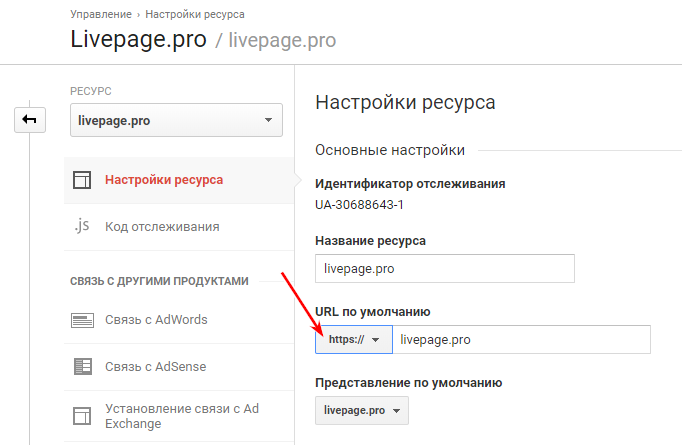Click the tracking ID UA-30688643-1 text
This screenshot has height=445, width=682.
pos(359,204)
